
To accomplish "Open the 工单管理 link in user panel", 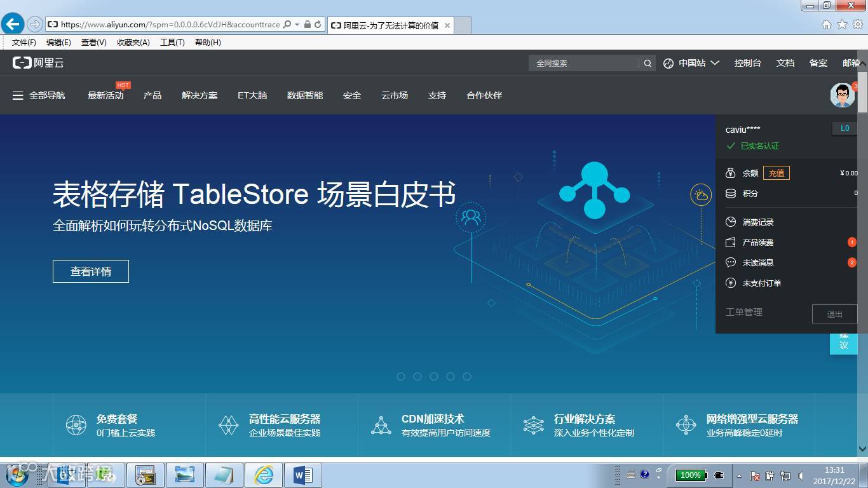I will [744, 312].
